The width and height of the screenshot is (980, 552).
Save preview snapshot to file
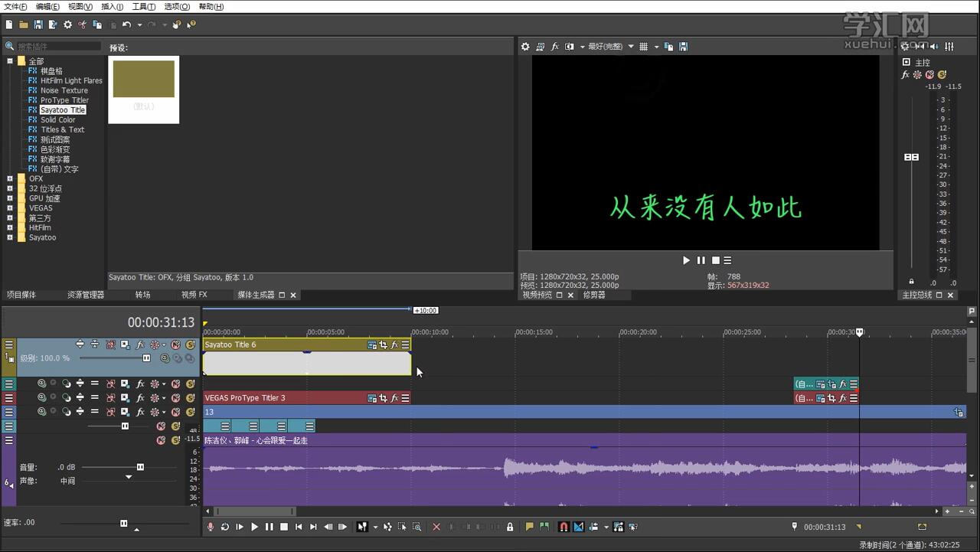tap(683, 47)
